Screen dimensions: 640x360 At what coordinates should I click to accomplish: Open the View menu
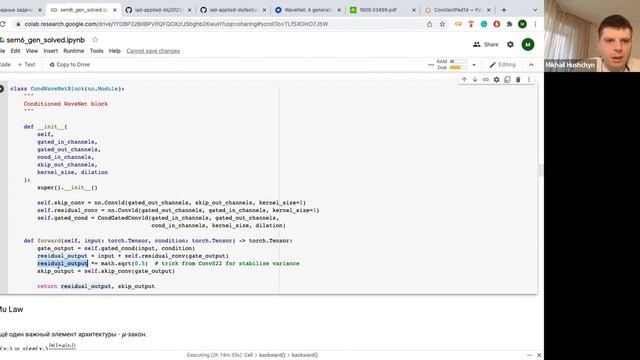(31, 51)
